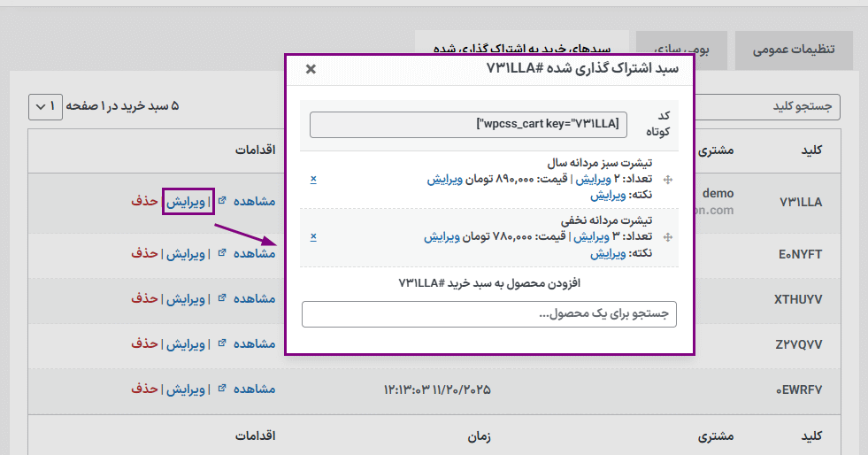Click حذف in the ۰EWRFV row

coord(144,389)
